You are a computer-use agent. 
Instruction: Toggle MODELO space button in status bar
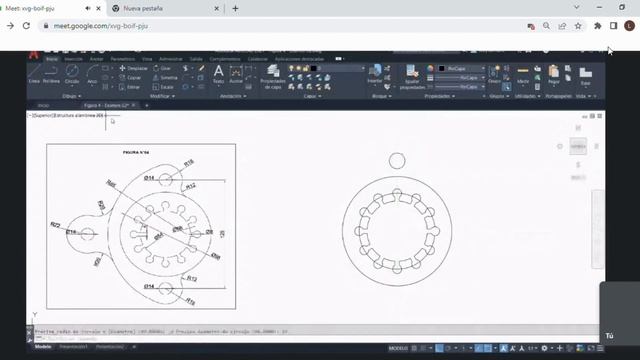pyautogui.click(x=398, y=348)
